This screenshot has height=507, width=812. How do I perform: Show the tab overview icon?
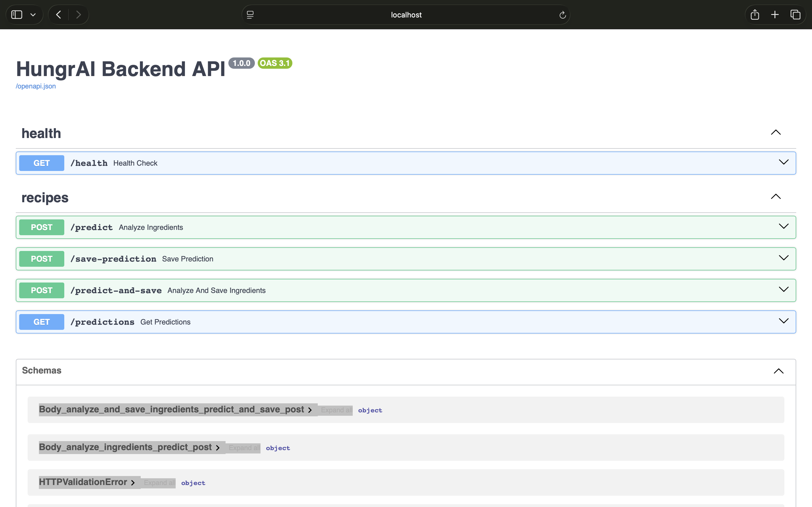click(x=795, y=15)
